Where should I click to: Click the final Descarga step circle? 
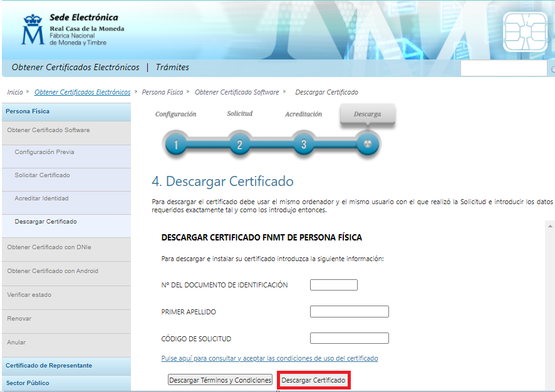[368, 143]
